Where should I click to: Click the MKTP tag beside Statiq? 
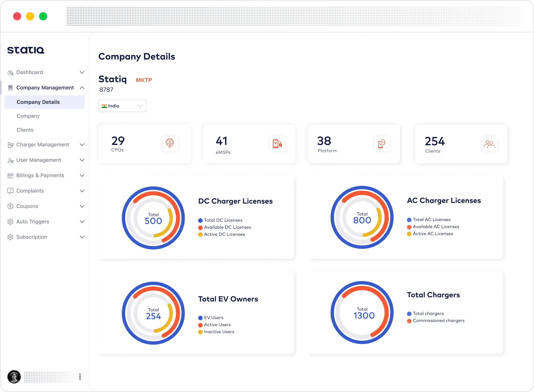pos(144,80)
